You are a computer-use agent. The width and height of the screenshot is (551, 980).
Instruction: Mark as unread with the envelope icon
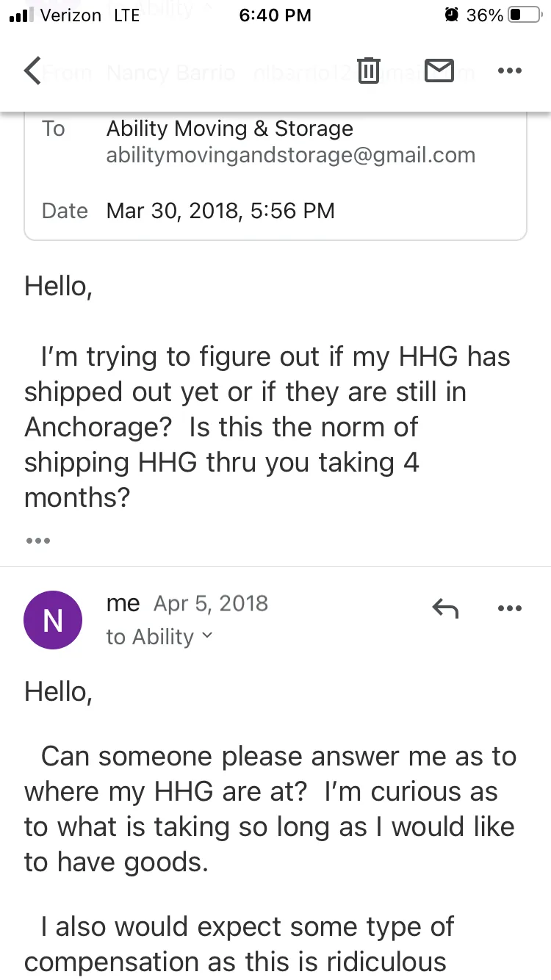[x=439, y=71]
